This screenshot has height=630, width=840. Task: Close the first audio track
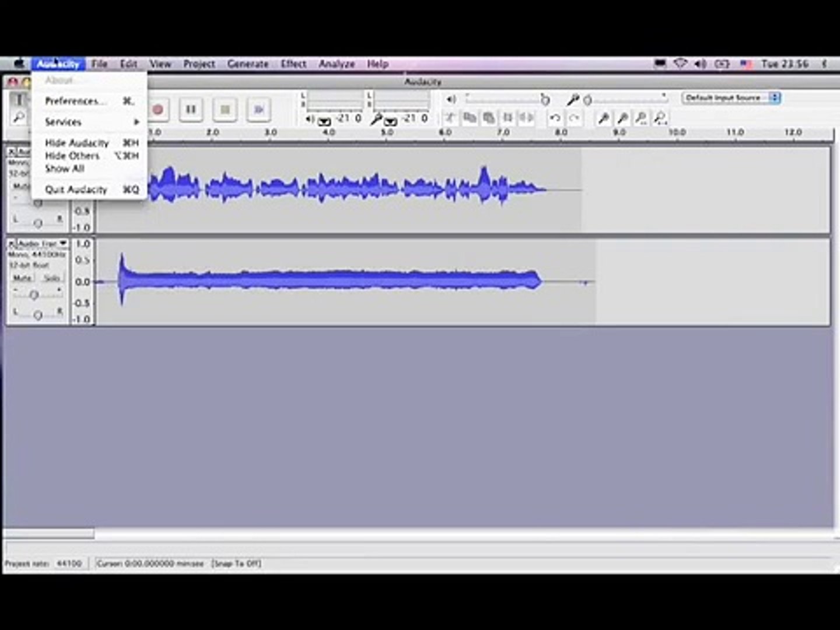pos(12,152)
